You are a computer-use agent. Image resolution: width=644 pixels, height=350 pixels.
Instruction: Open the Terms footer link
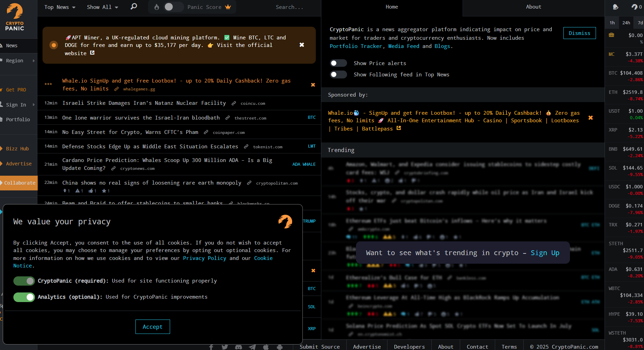click(509, 347)
